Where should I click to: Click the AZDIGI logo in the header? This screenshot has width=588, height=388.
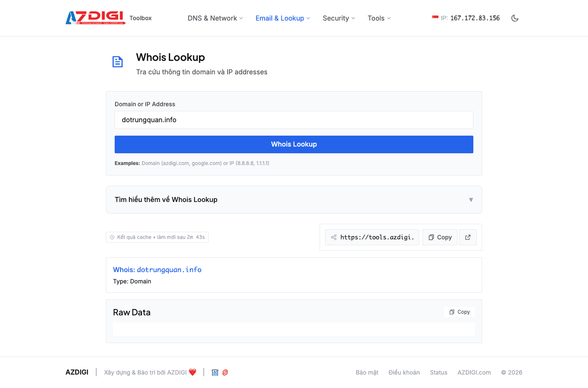[96, 18]
